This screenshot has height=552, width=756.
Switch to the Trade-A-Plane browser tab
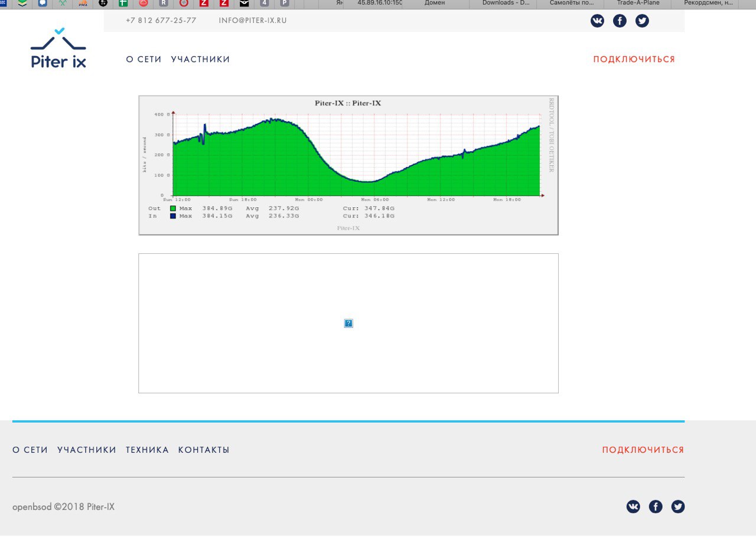point(638,3)
